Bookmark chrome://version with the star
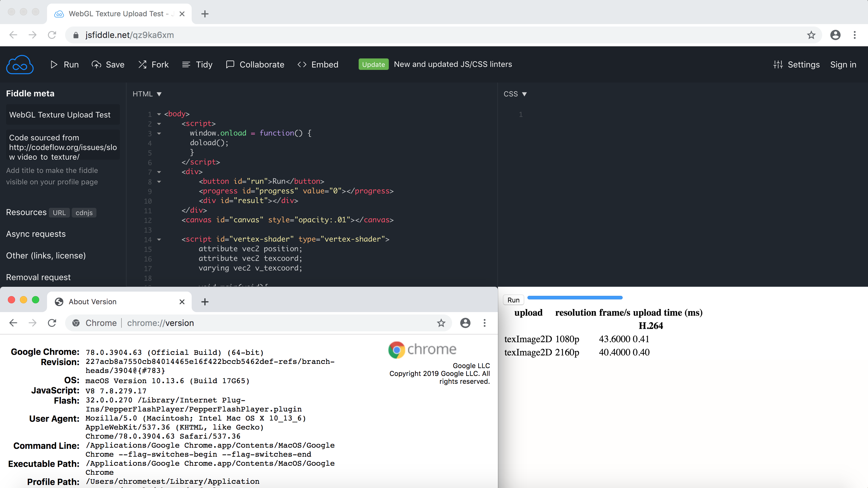This screenshot has width=868, height=488. coord(441,323)
